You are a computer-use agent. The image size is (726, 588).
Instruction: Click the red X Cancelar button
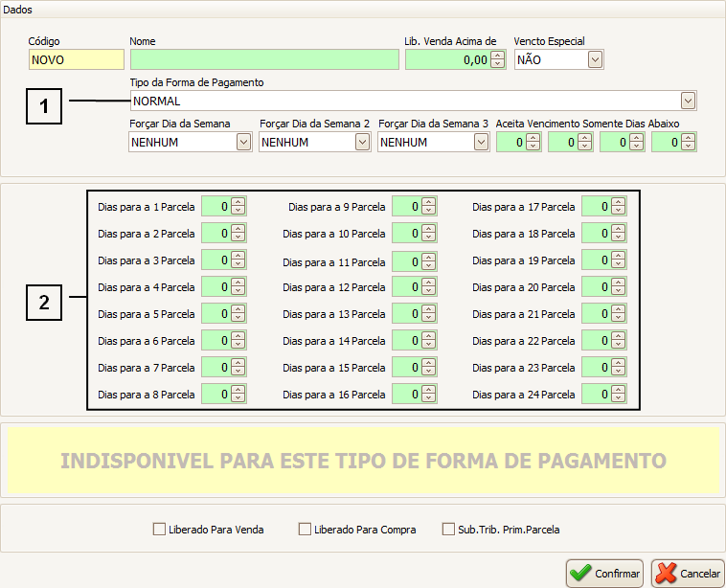(x=688, y=573)
